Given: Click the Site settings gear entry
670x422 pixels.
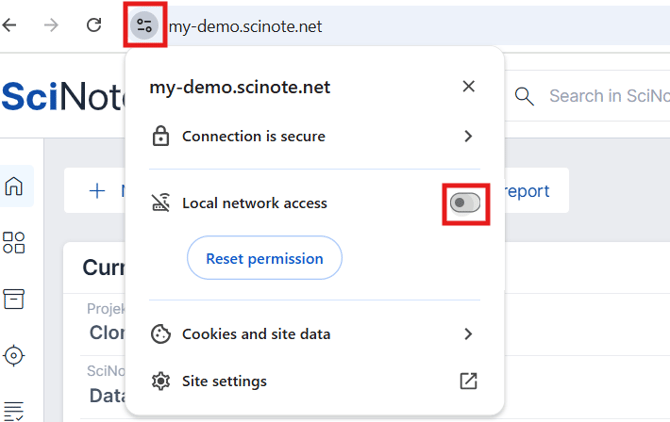Looking at the screenshot, I should (224, 381).
